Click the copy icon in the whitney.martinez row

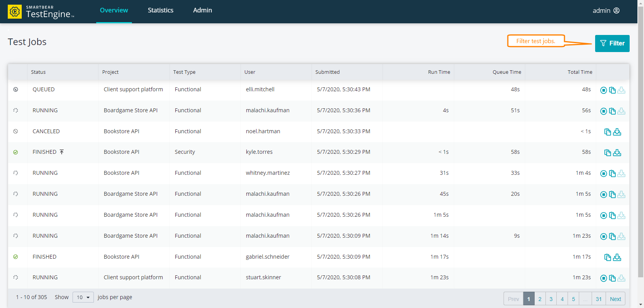(x=612, y=174)
